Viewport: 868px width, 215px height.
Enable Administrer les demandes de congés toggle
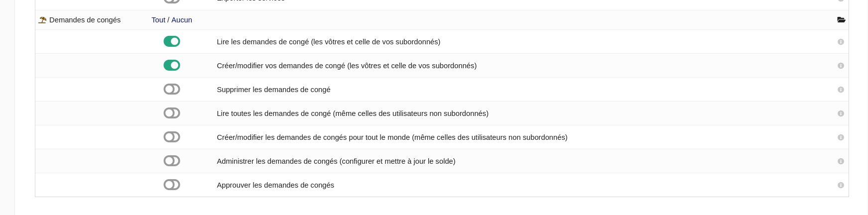(x=172, y=161)
